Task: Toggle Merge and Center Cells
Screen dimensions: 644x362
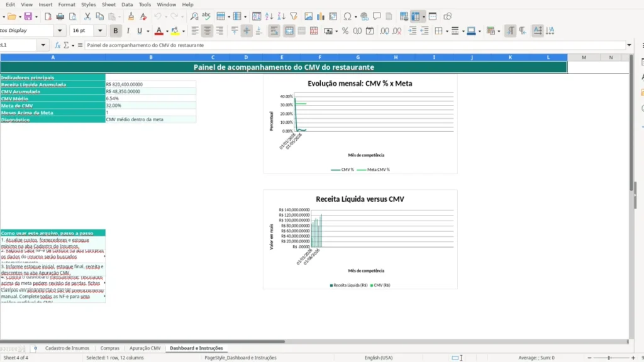Action: coord(289,31)
